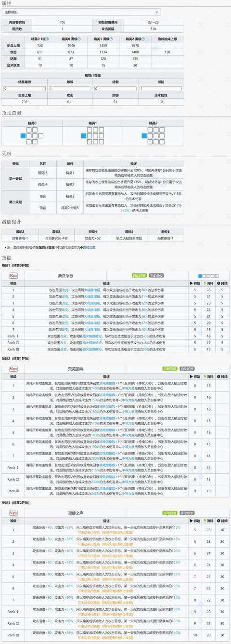
Task: Click the 初始 play icon in skill 1 header
Action: [192, 283]
